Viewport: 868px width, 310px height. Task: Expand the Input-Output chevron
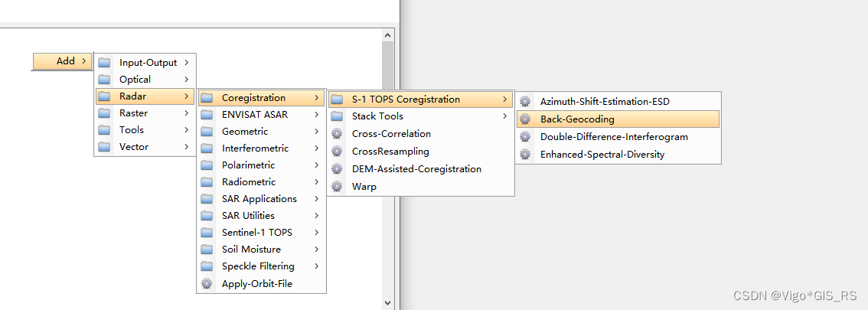(x=187, y=63)
